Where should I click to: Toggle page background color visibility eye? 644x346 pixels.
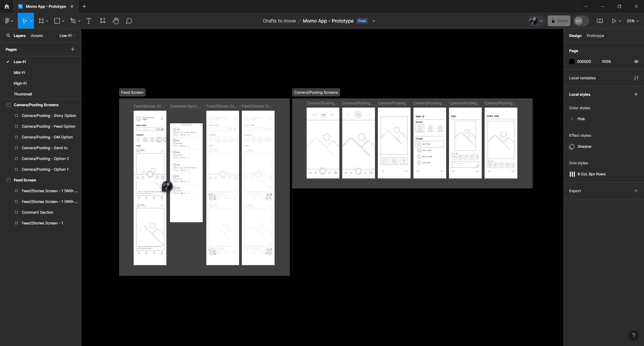tap(636, 61)
